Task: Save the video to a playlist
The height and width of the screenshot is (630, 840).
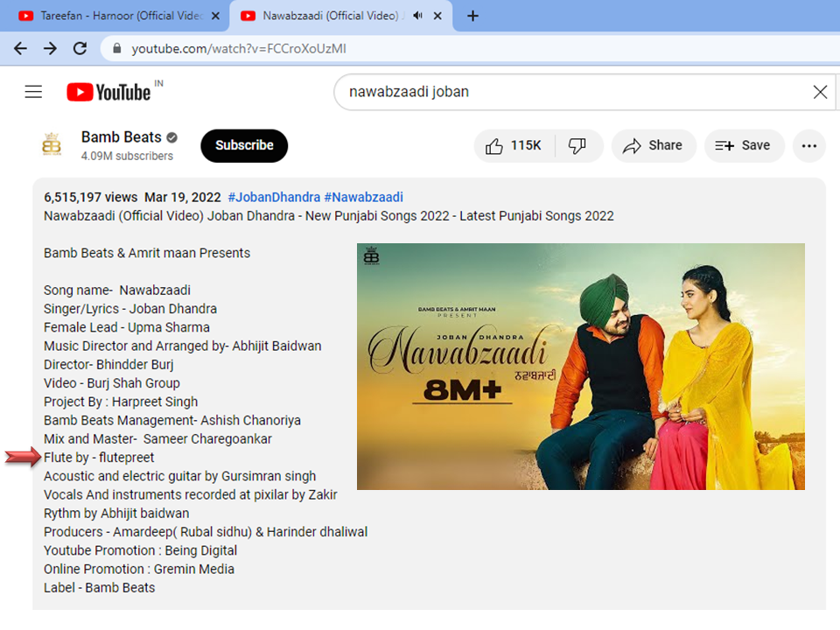Action: (x=743, y=146)
